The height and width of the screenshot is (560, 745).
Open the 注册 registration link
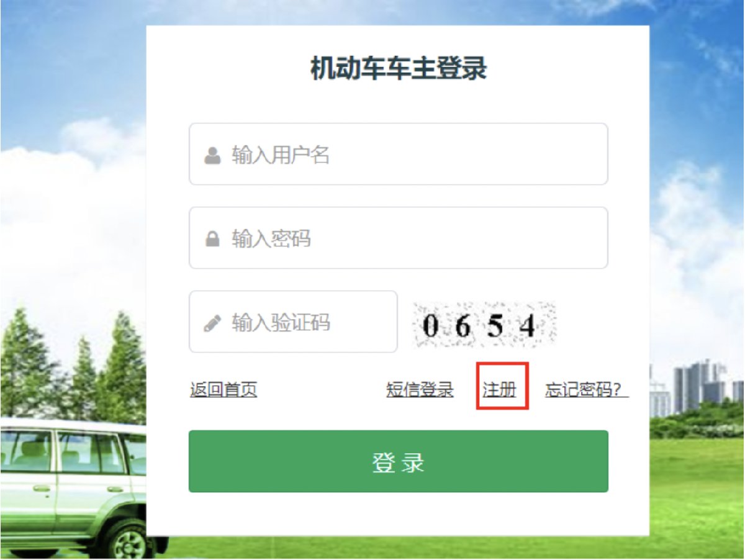500,390
